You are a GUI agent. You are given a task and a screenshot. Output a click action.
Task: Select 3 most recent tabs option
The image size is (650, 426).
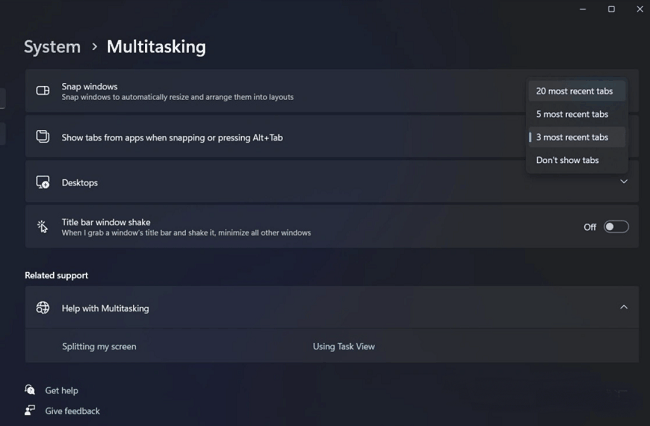click(572, 137)
